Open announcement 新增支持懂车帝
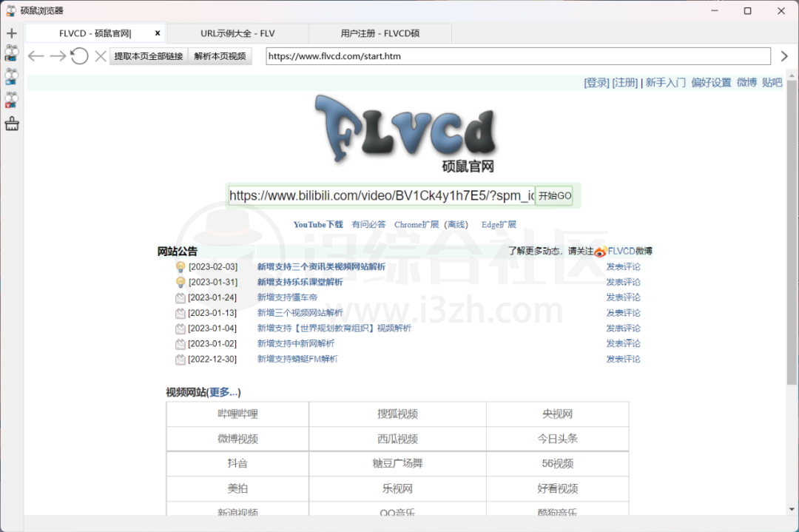This screenshot has width=799, height=532. point(287,297)
